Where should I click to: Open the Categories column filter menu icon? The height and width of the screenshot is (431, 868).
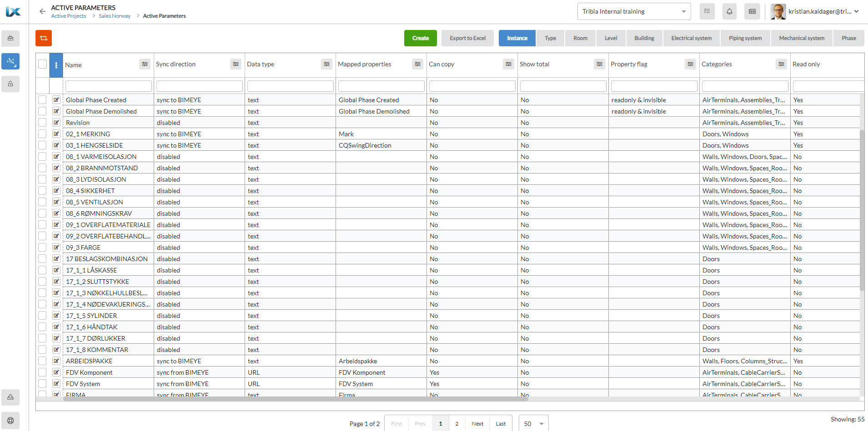click(x=781, y=64)
